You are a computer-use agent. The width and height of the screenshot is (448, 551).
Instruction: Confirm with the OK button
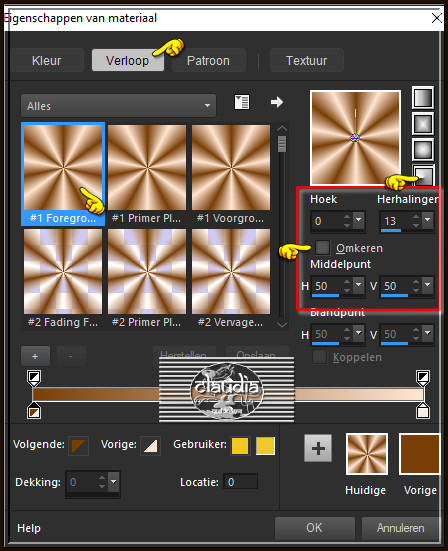[x=314, y=527]
